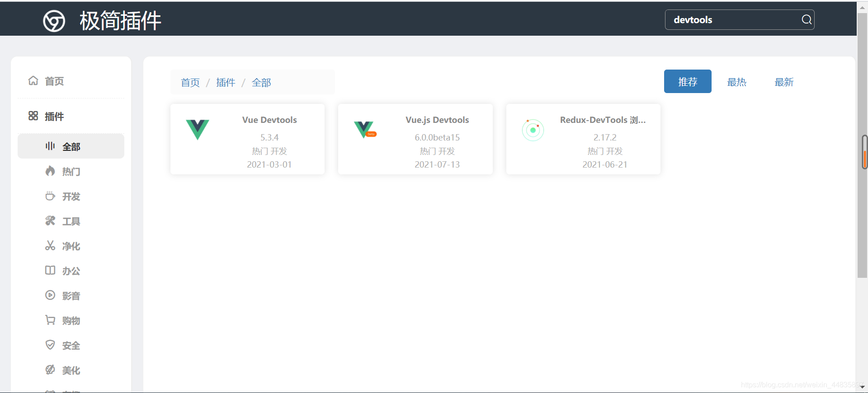
Task: Open the Redux-DevTools 浏... plugin title
Action: point(603,120)
